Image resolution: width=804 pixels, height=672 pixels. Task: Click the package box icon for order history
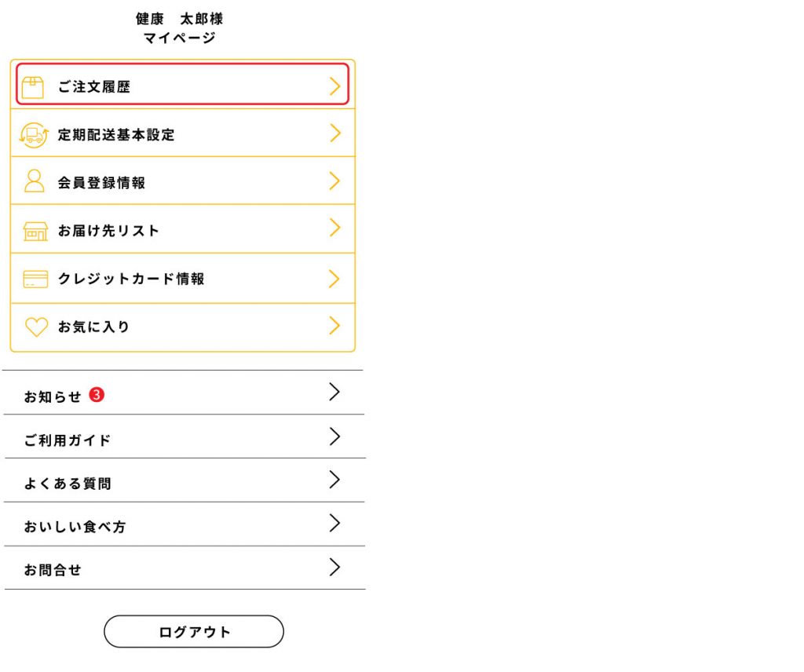click(33, 87)
